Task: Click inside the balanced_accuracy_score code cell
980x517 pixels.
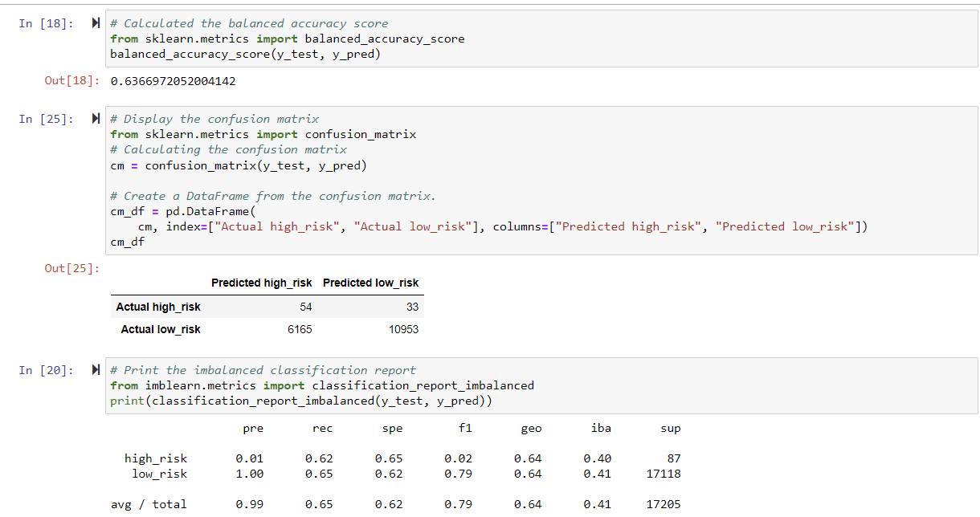Action: [x=541, y=39]
